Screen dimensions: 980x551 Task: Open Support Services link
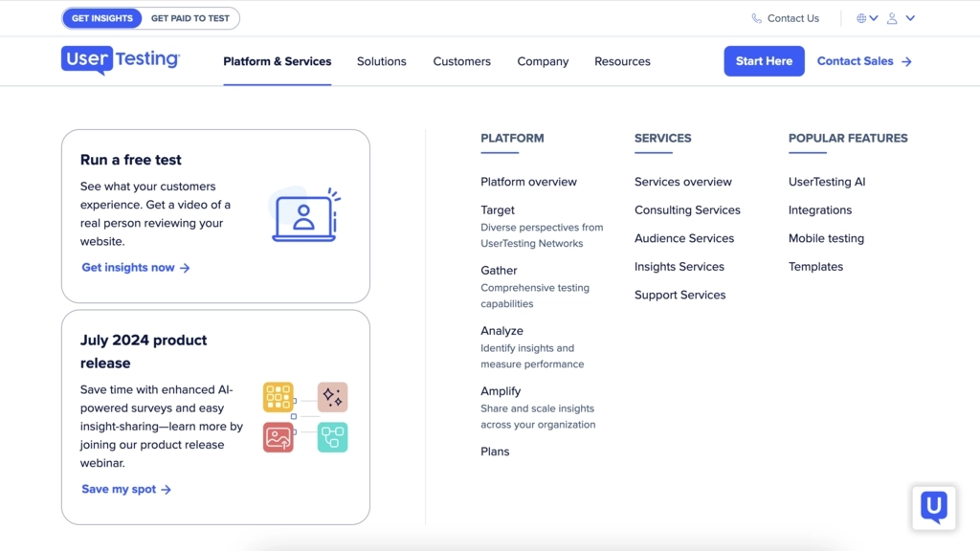pos(680,295)
